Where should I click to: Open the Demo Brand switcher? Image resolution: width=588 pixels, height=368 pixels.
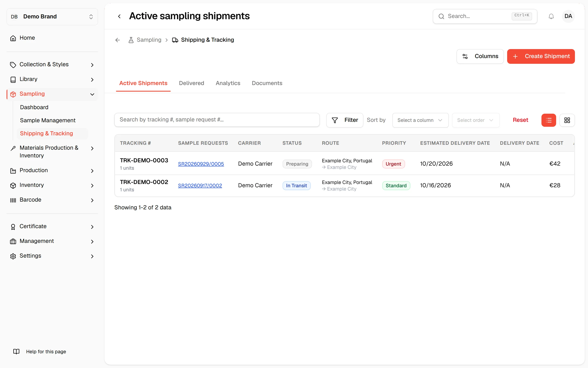[52, 17]
